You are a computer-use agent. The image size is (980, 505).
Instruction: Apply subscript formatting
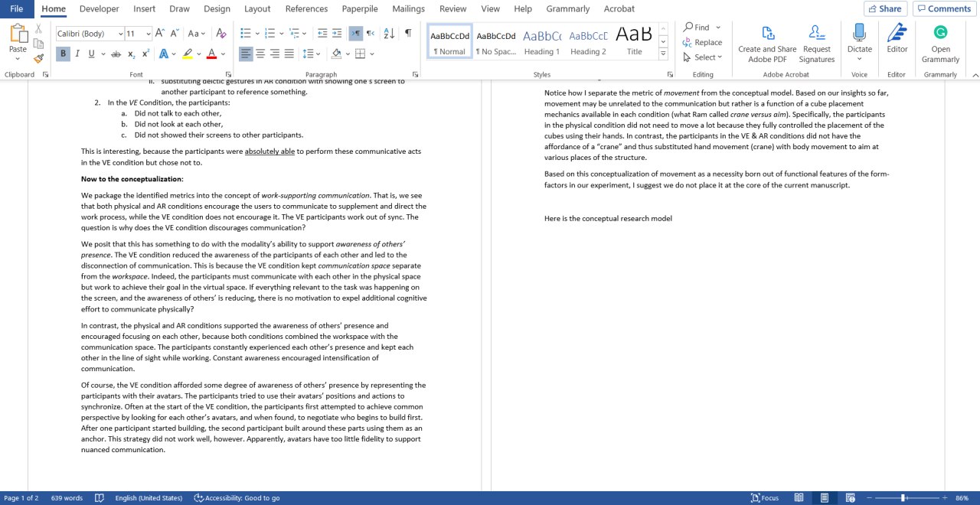(132, 54)
